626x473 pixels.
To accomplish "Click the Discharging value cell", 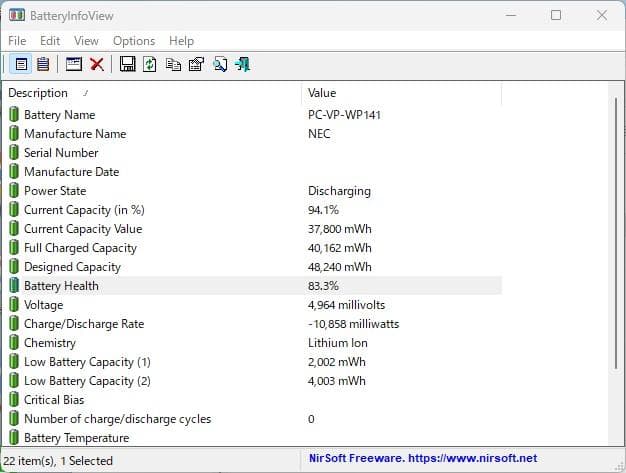I will coord(339,191).
